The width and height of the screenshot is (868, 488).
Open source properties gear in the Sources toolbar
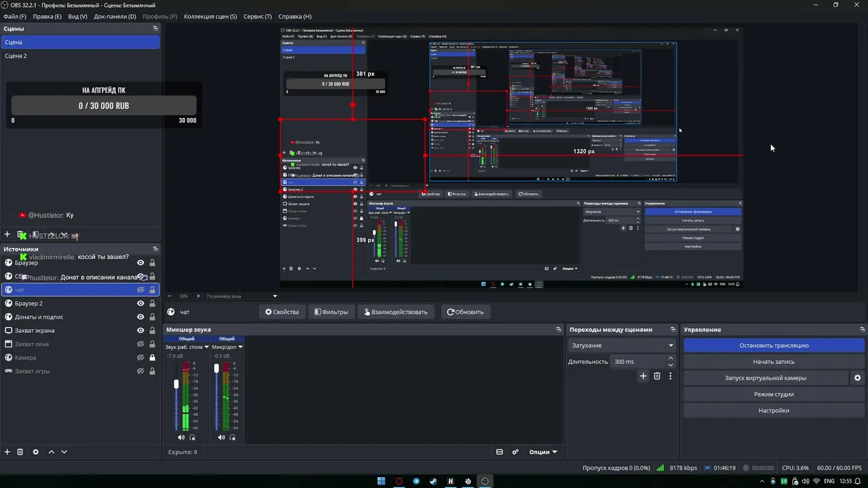pos(36,452)
